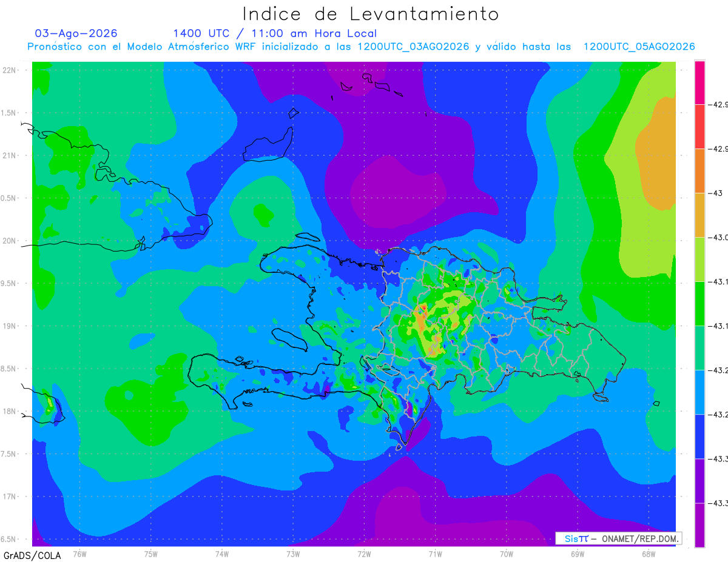Click the "71W" longitude label

[435, 554]
